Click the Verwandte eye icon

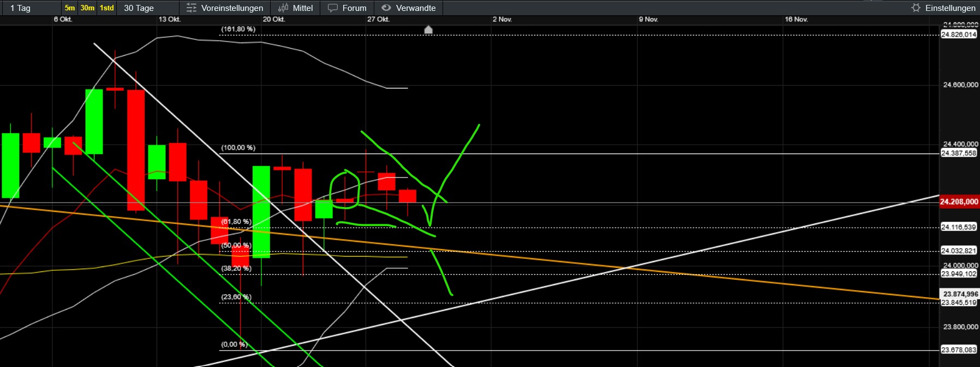[386, 8]
